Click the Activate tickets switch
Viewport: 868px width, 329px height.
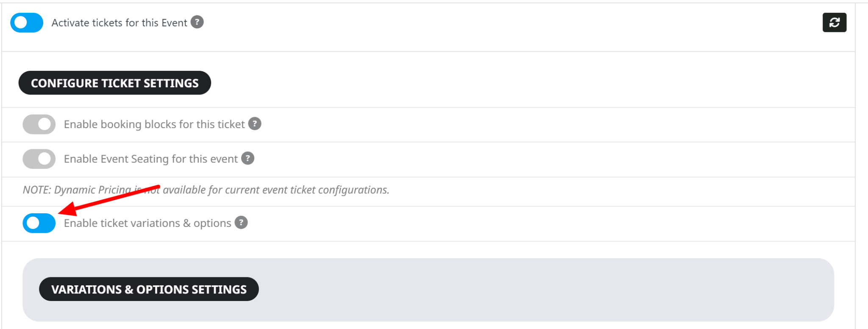[26, 22]
